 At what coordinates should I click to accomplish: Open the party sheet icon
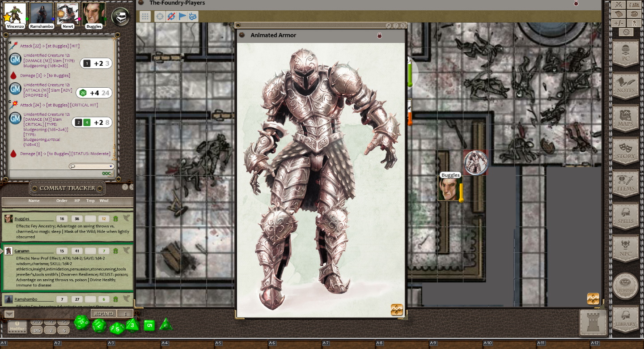coord(634,5)
